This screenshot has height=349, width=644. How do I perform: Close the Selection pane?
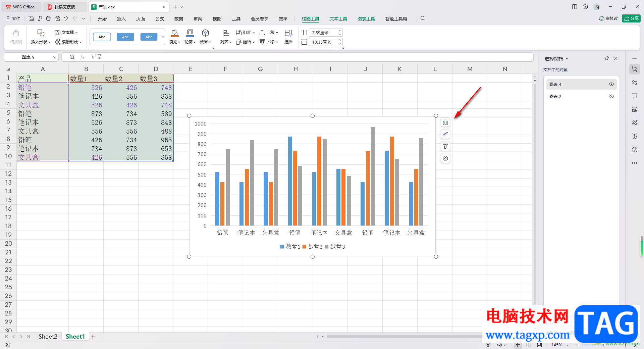616,58
